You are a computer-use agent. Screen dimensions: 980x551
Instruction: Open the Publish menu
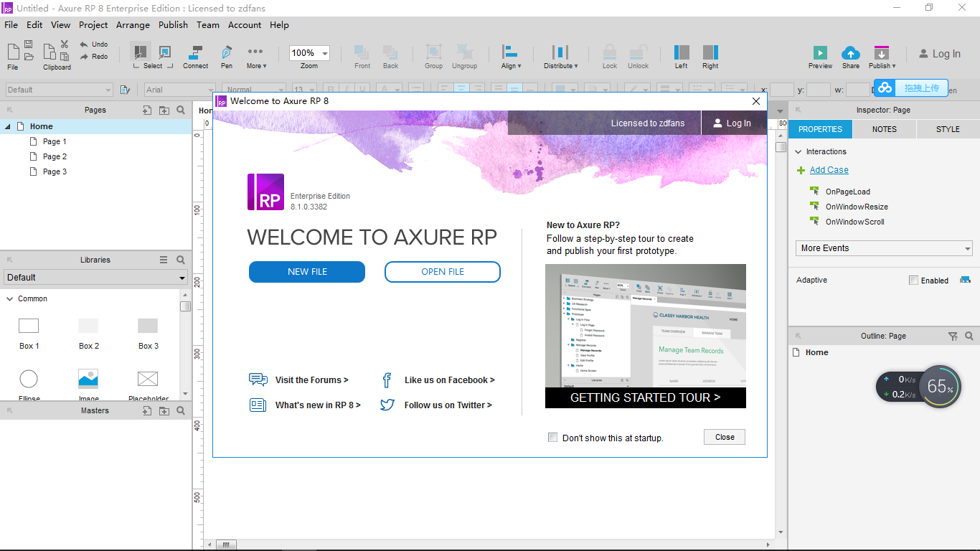[173, 24]
